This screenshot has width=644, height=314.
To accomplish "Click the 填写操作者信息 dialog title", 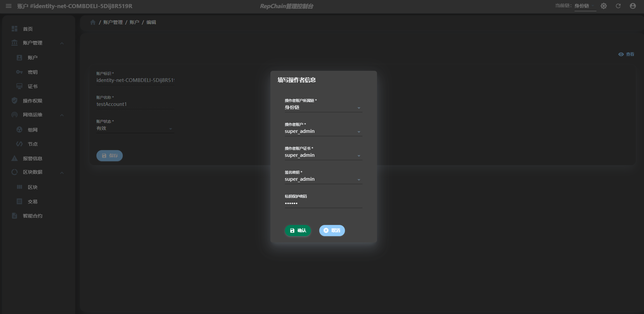I will tap(296, 80).
